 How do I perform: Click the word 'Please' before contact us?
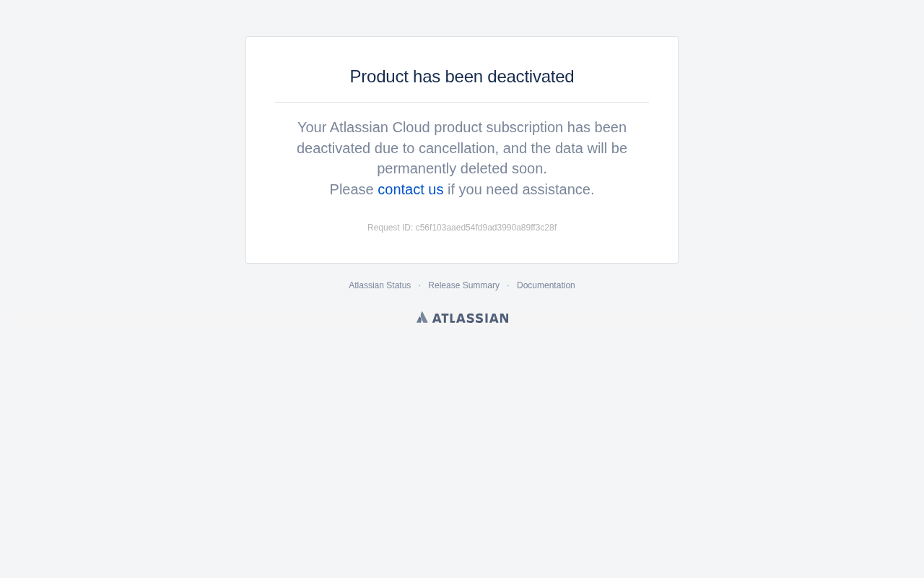pos(352,189)
